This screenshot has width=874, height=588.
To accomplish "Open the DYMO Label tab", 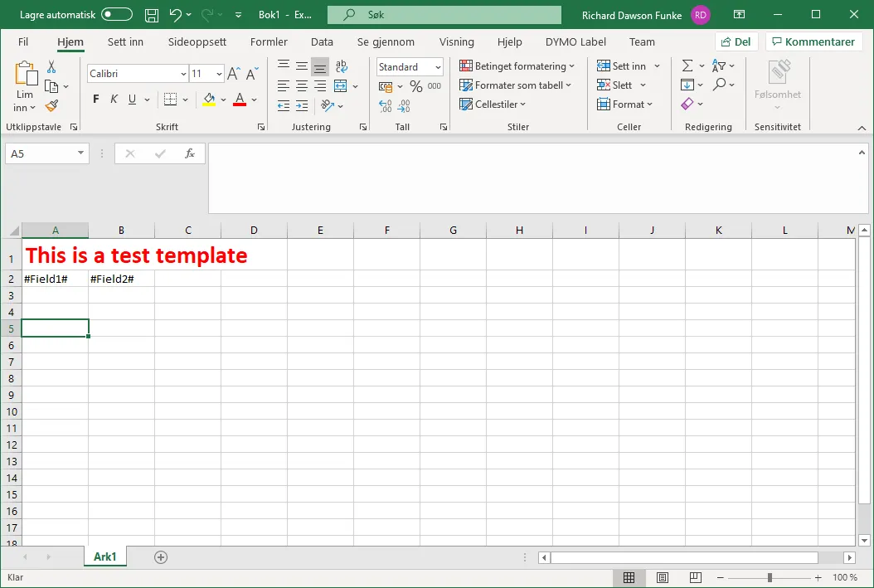I will tap(575, 41).
